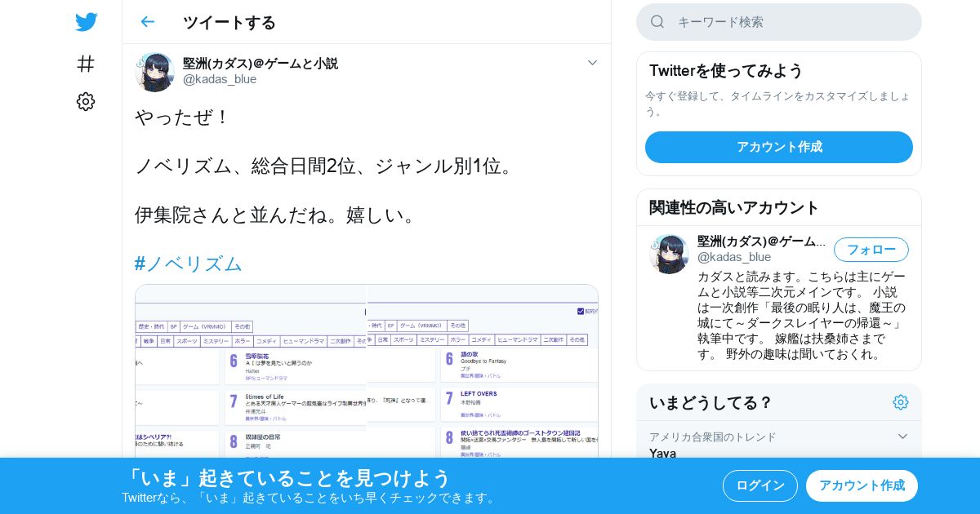Open right ranking screenshot showing LEFT OVERS
Screen dimensions: 980x514
(483, 371)
